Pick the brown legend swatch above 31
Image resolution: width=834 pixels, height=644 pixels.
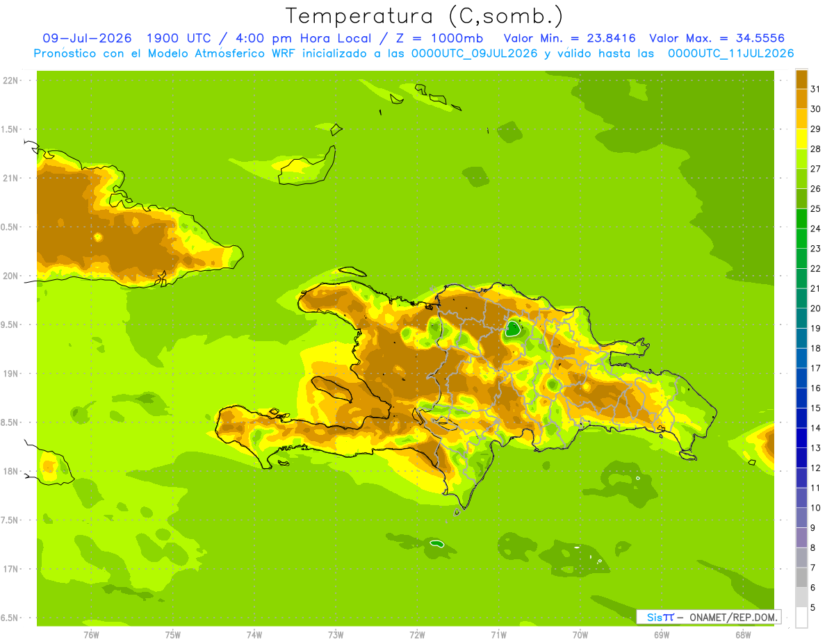[801, 79]
